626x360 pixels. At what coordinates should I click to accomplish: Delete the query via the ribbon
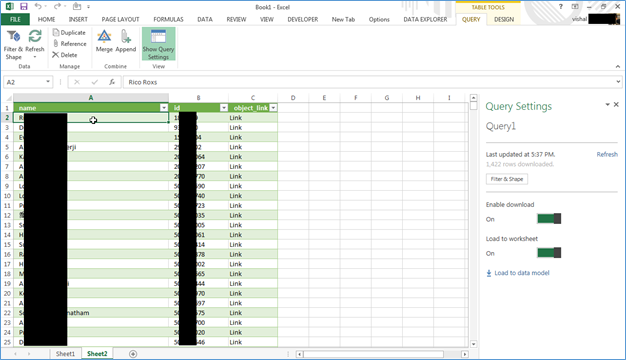click(64, 55)
